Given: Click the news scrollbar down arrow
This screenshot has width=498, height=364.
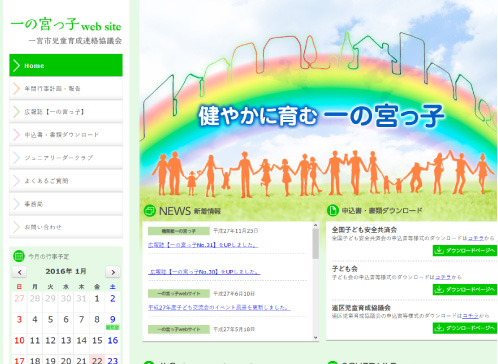Looking at the screenshot, I should (315, 337).
